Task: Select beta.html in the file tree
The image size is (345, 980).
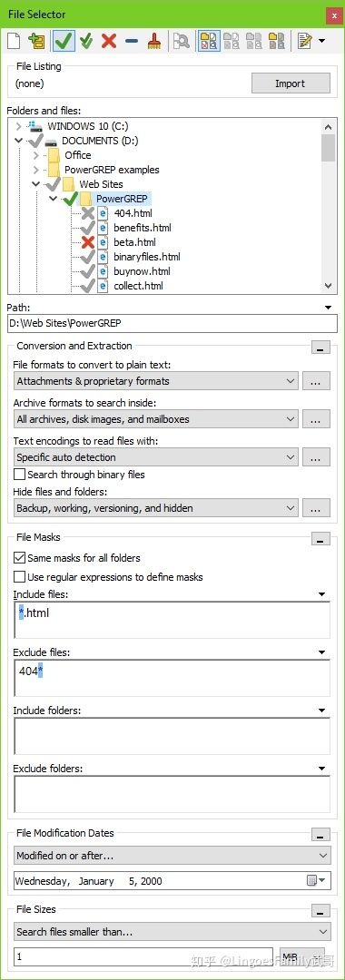Action: coord(134,242)
